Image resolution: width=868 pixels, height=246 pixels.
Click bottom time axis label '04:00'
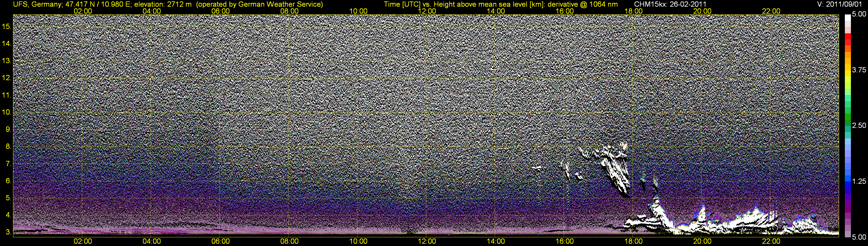click(x=152, y=241)
